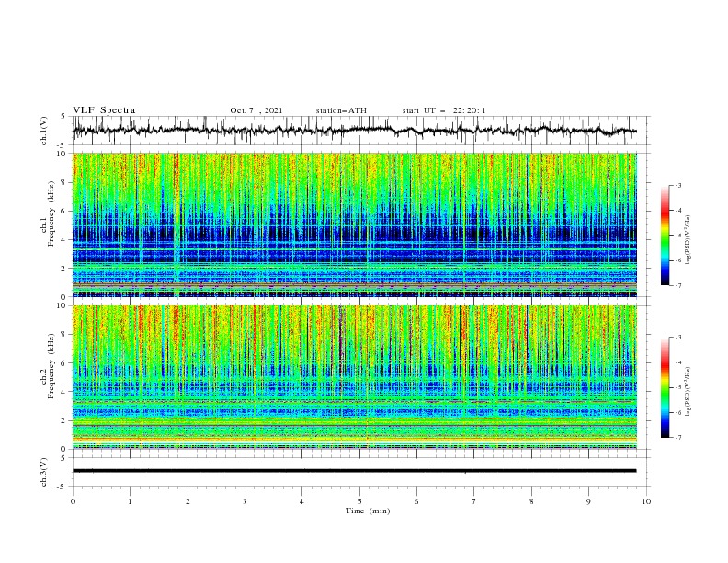Screen dimensions: 728x563
Task: Click time axis tick label '3'
Action: point(245,501)
